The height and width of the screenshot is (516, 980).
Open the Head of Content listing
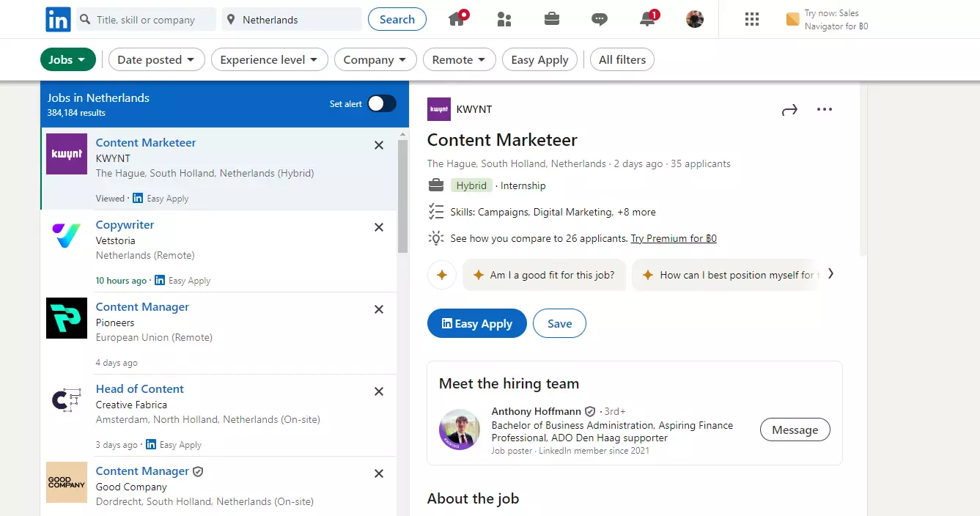139,388
